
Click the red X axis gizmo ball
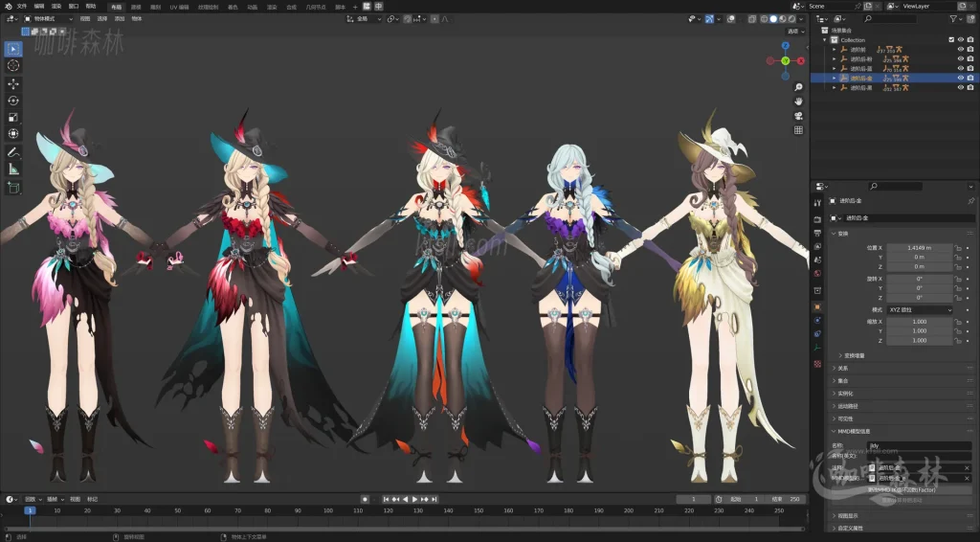pyautogui.click(x=801, y=60)
